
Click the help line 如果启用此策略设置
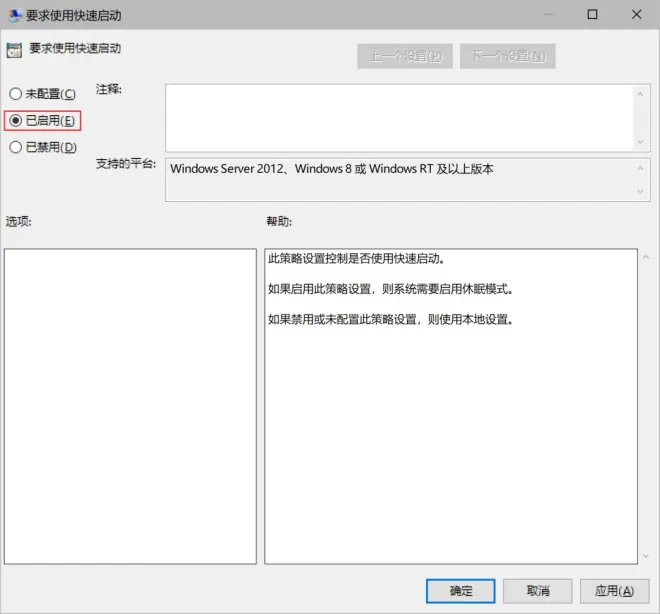pos(390,289)
